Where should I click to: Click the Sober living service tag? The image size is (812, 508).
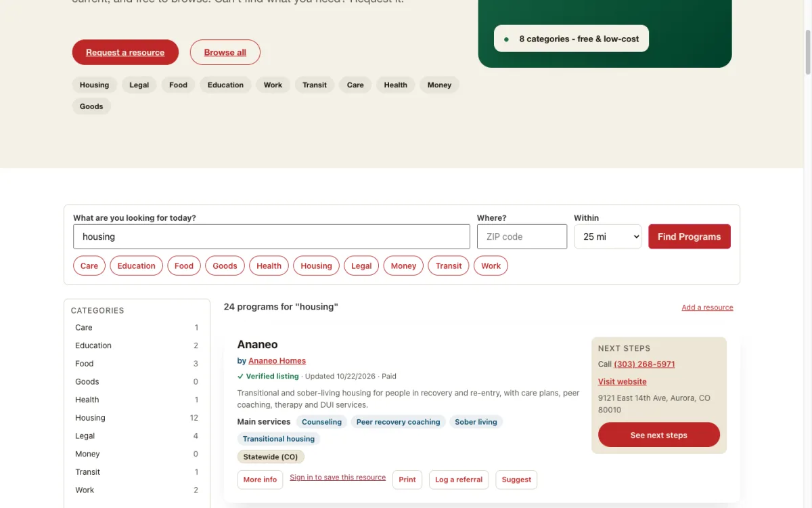476,422
